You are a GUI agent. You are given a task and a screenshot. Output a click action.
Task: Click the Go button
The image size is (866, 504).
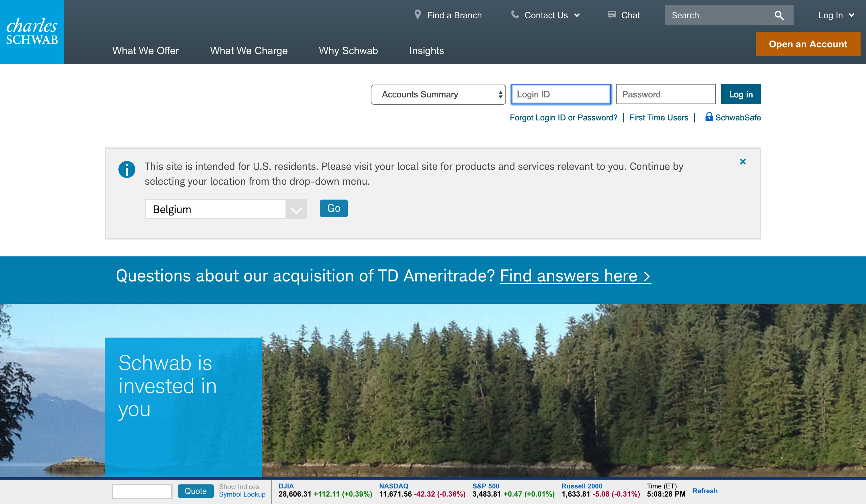[x=333, y=208]
